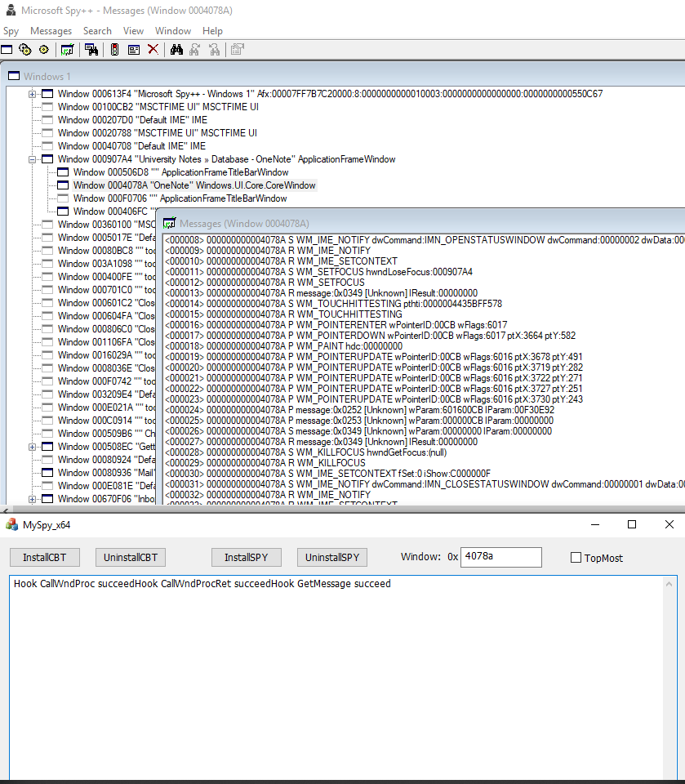Open the Properties toolbar icon
Screen dimensions: 685x784
(238, 50)
